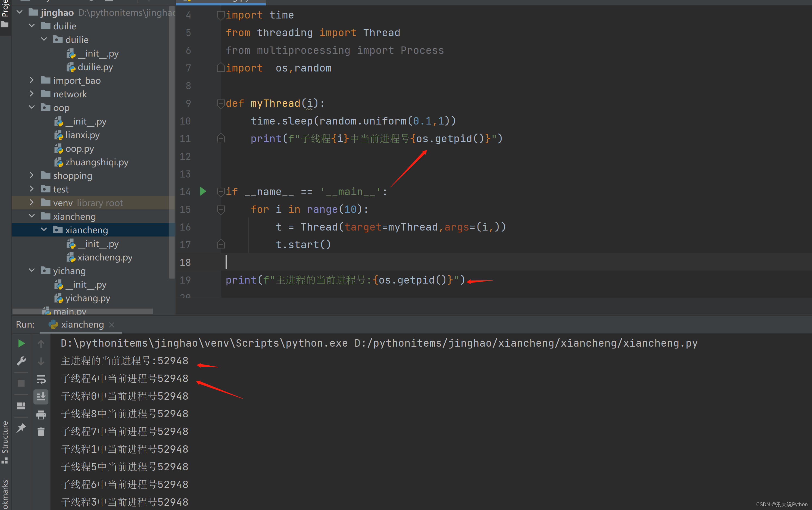The image size is (812, 510).
Task: Expand the import_bao folder
Action: tap(32, 80)
